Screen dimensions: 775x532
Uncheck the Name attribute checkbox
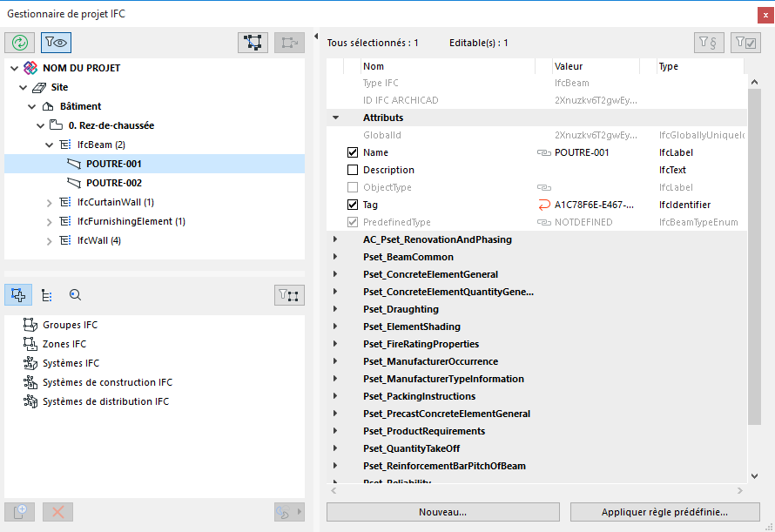(353, 152)
